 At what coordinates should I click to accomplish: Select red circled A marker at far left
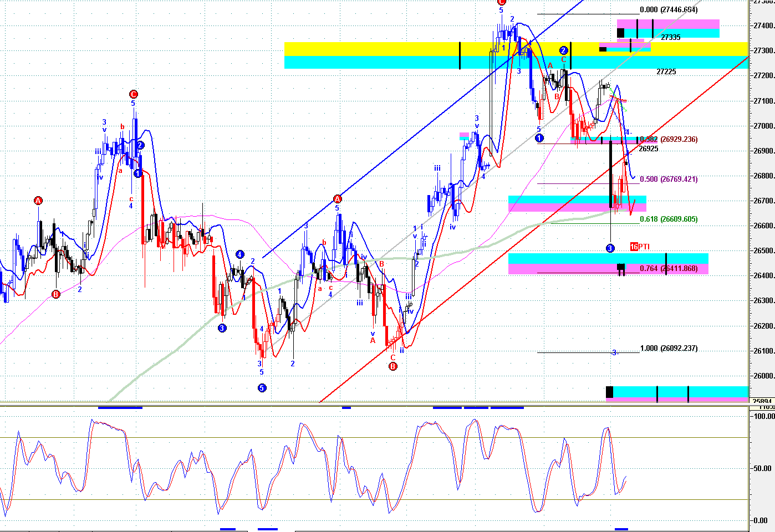pos(38,201)
